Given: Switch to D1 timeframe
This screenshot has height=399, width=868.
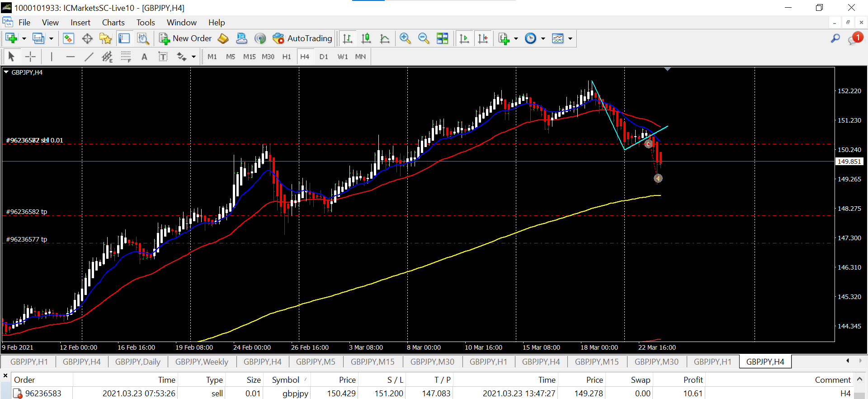Looking at the screenshot, I should click(x=324, y=57).
